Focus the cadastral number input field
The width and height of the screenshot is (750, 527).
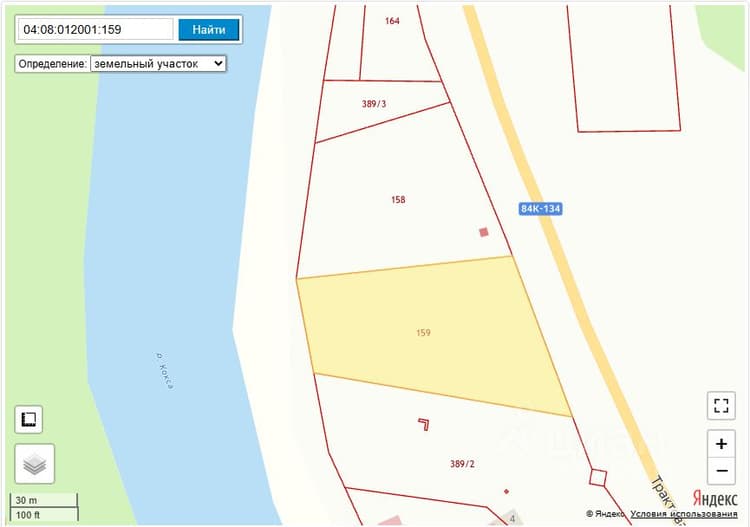[x=96, y=30]
